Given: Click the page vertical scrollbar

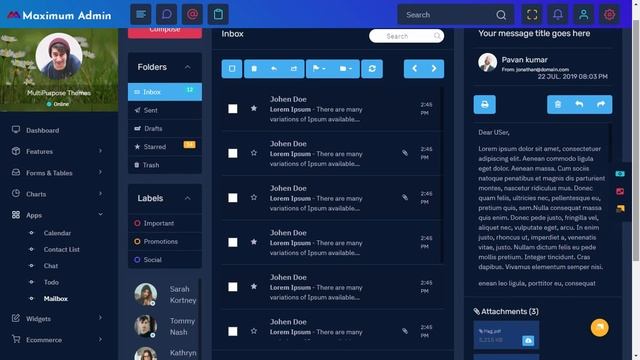Looking at the screenshot, I should click(x=636, y=139).
